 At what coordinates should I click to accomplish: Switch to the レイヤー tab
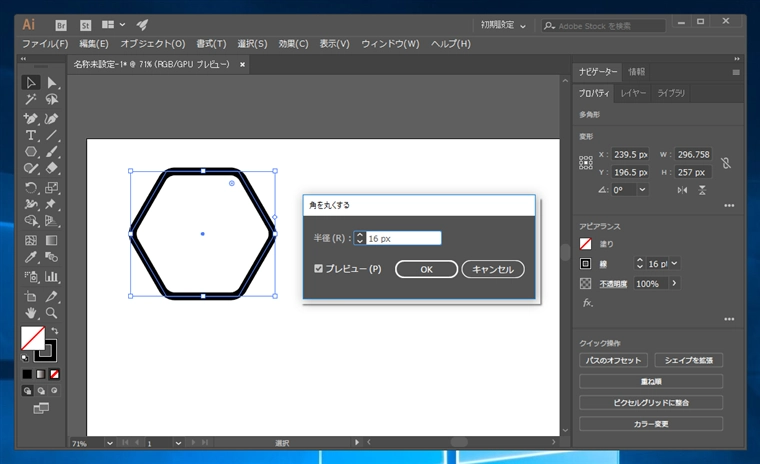tap(633, 93)
